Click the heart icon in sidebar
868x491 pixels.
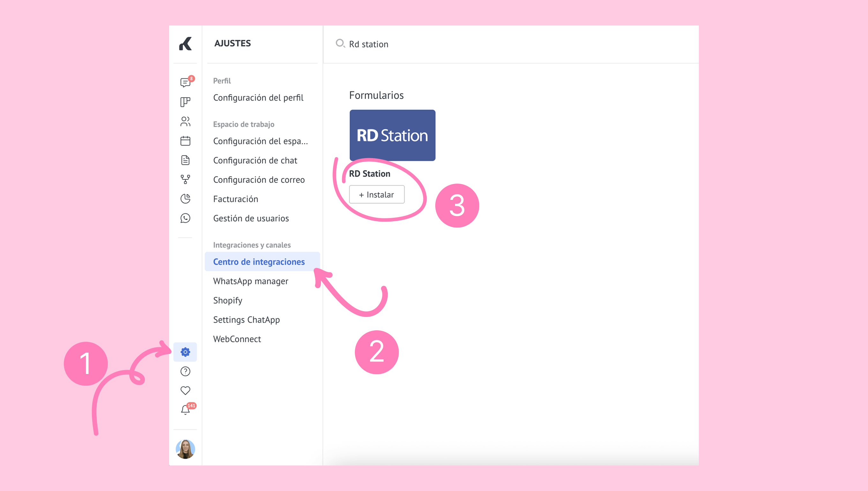185,391
